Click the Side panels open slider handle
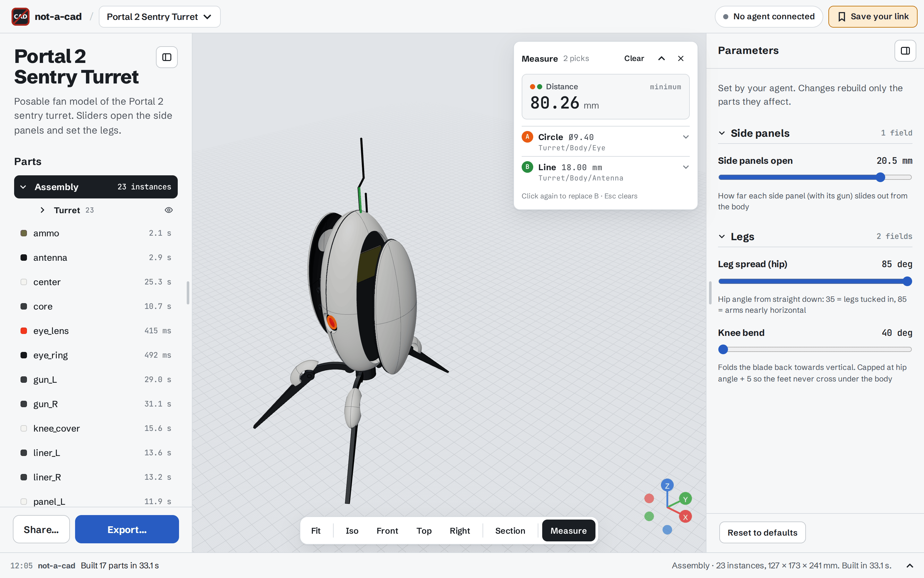924x578 pixels. [880, 177]
